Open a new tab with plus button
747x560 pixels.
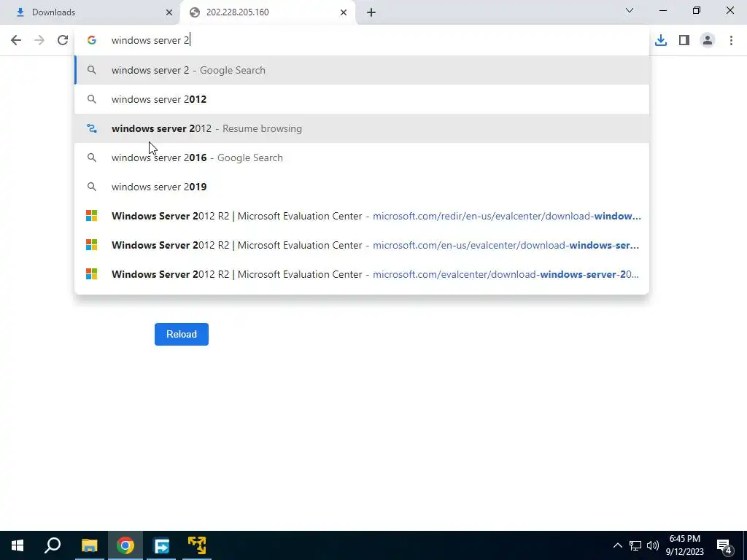click(371, 12)
